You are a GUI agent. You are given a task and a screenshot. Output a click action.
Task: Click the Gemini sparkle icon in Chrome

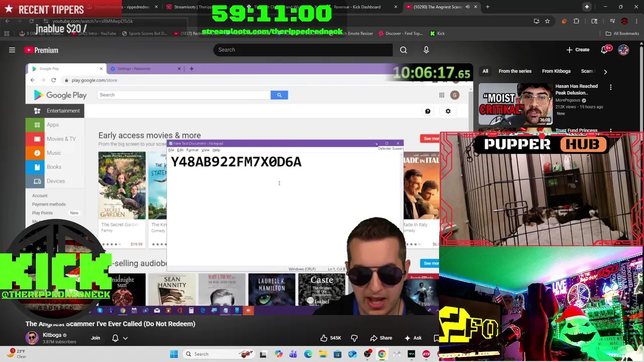coord(587,7)
